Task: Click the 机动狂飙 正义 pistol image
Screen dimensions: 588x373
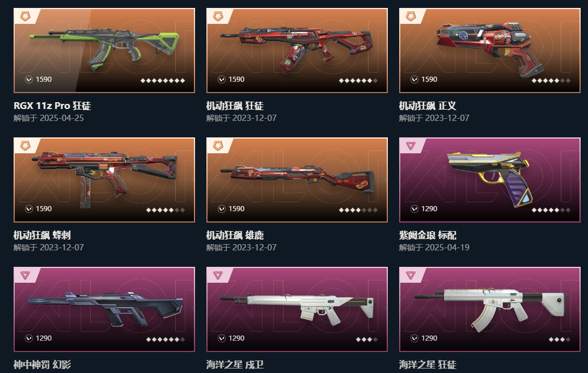Action: coord(490,51)
